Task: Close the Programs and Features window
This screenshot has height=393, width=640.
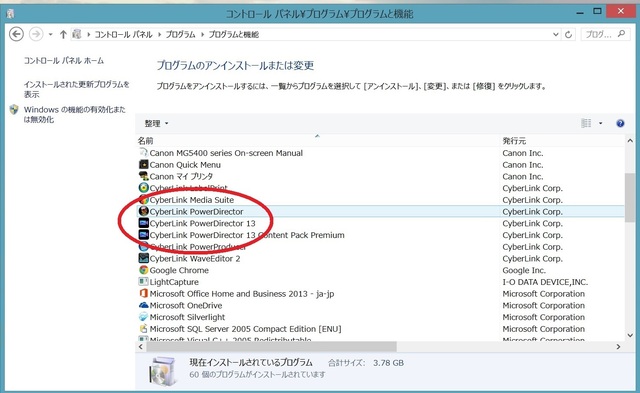Action: (x=621, y=11)
